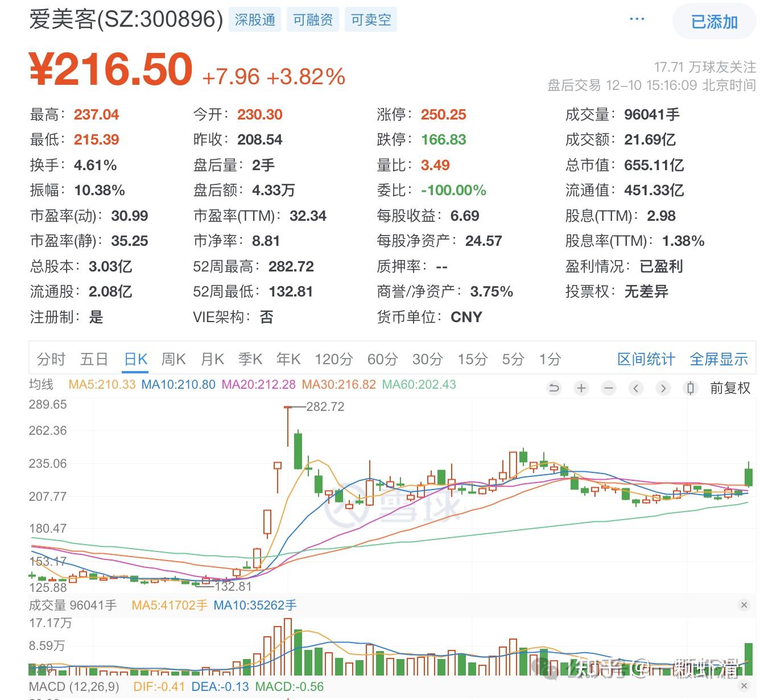Open the three-dot more options menu
760x700 pixels.
click(x=637, y=19)
